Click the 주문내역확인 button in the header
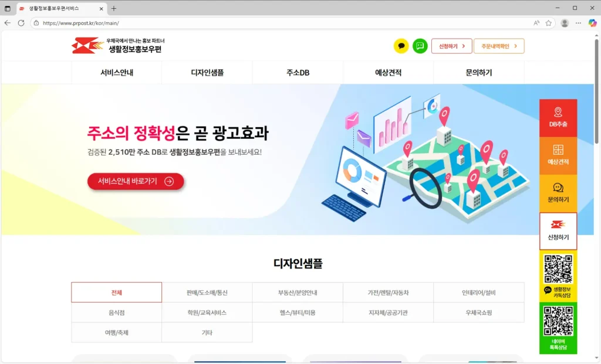The width and height of the screenshot is (601, 364). click(499, 46)
